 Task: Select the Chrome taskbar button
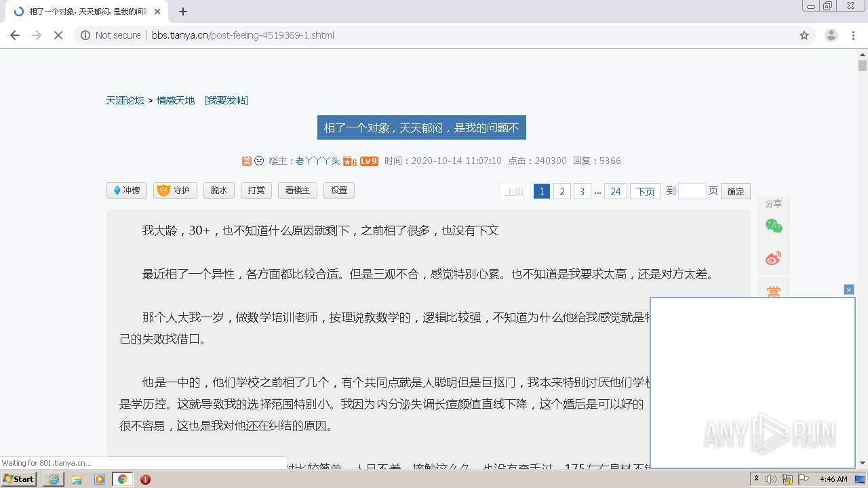tap(123, 479)
